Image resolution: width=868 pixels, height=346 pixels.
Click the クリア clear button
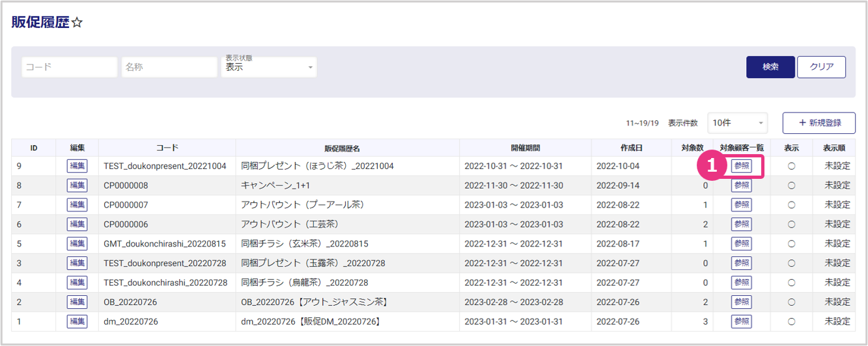pyautogui.click(x=821, y=67)
